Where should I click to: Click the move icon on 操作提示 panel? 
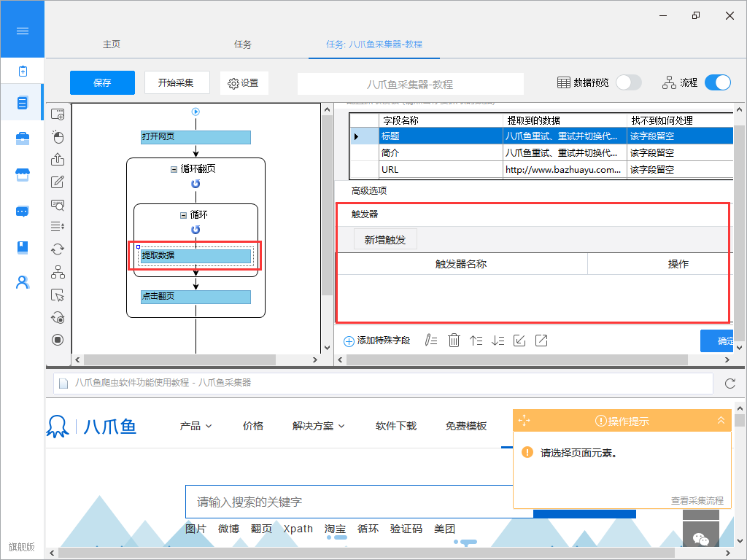[524, 421]
